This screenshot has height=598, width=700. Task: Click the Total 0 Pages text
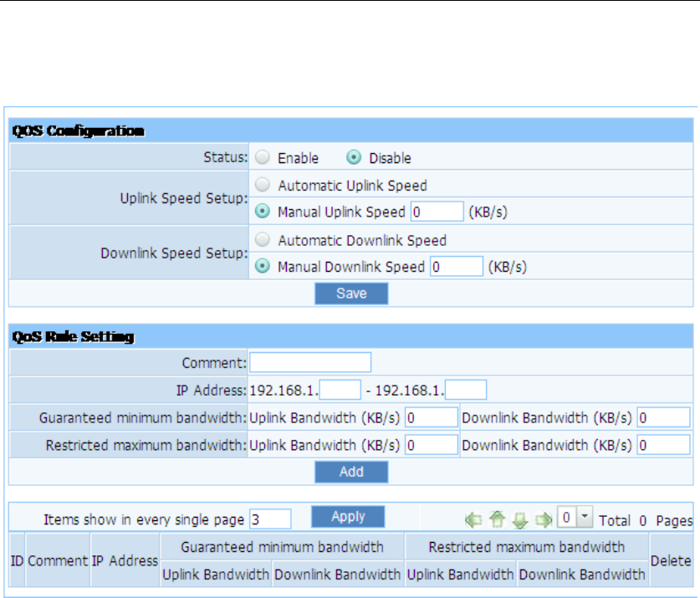(646, 520)
